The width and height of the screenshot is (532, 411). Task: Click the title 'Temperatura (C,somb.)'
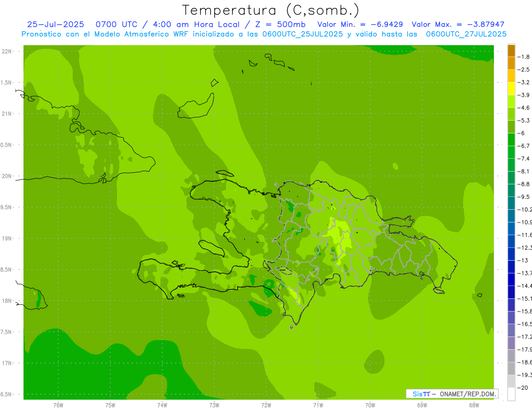(270, 10)
